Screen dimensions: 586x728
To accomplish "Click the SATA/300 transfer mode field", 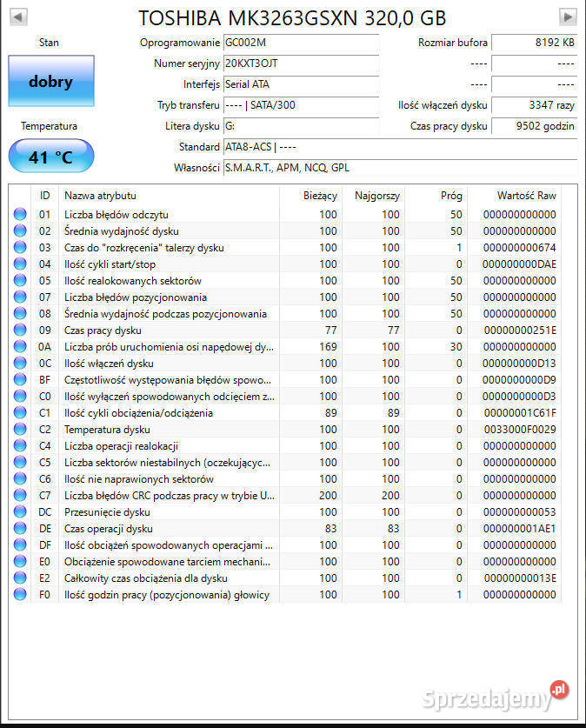I will coord(301,105).
